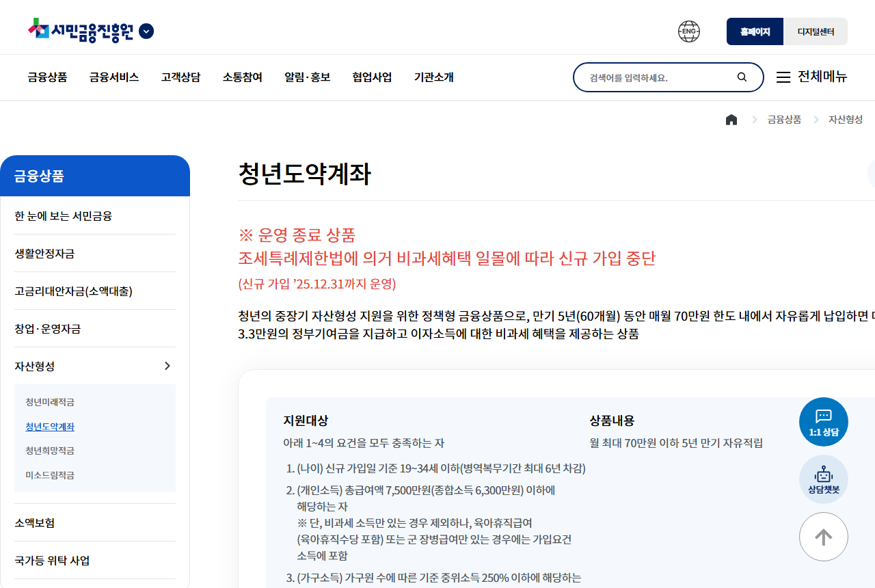Select the 홈페이지 tab button

click(755, 31)
